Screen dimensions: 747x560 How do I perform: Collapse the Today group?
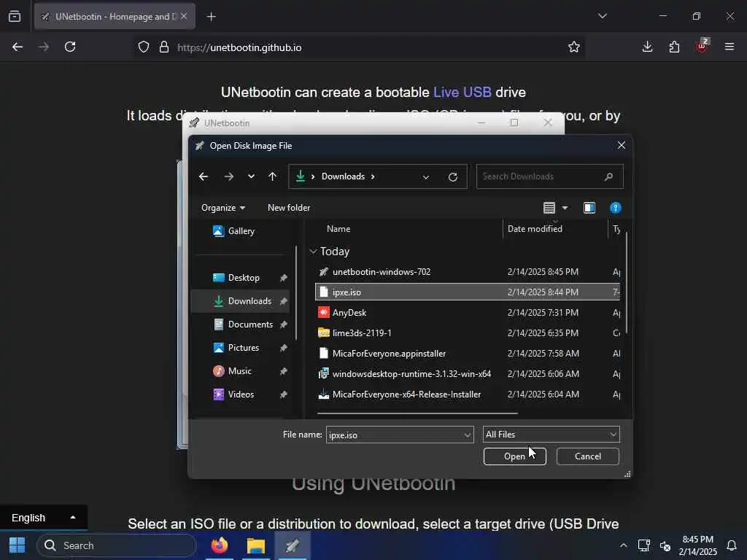pyautogui.click(x=313, y=252)
